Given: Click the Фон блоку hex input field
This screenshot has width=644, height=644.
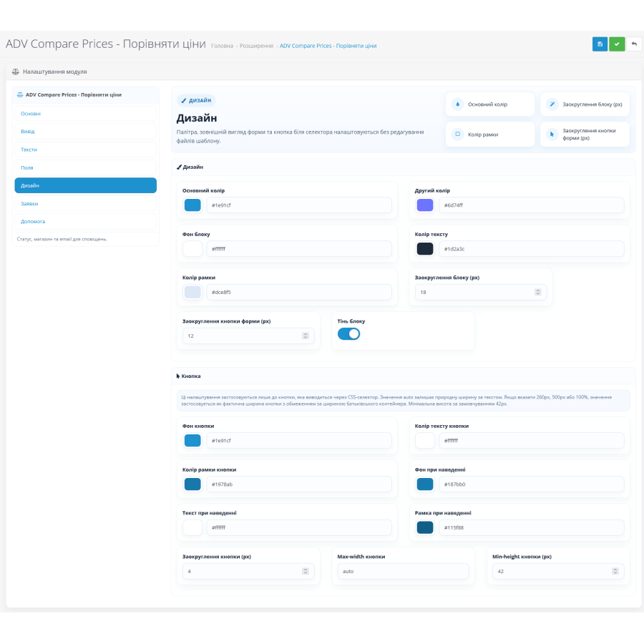Looking at the screenshot, I should click(299, 248).
